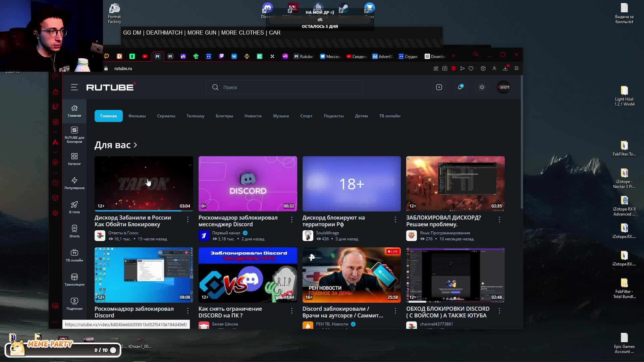Open options for Роскомнадзор заблокировал мессенджер Discord

coord(292,220)
